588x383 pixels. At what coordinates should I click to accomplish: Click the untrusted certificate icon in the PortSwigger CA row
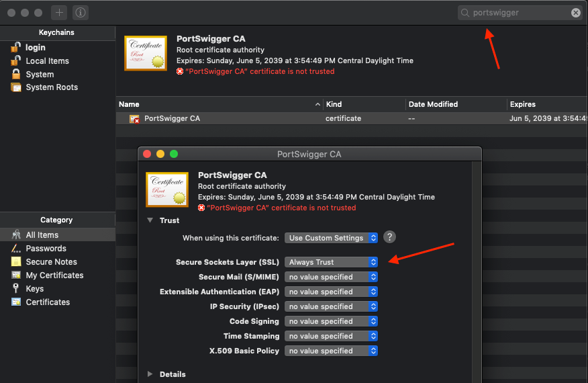click(x=134, y=119)
